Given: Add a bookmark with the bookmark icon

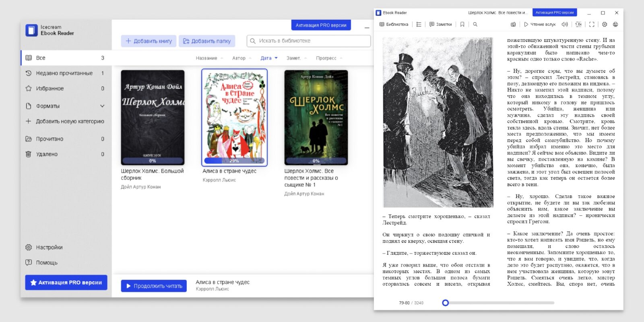Looking at the screenshot, I should (x=462, y=24).
